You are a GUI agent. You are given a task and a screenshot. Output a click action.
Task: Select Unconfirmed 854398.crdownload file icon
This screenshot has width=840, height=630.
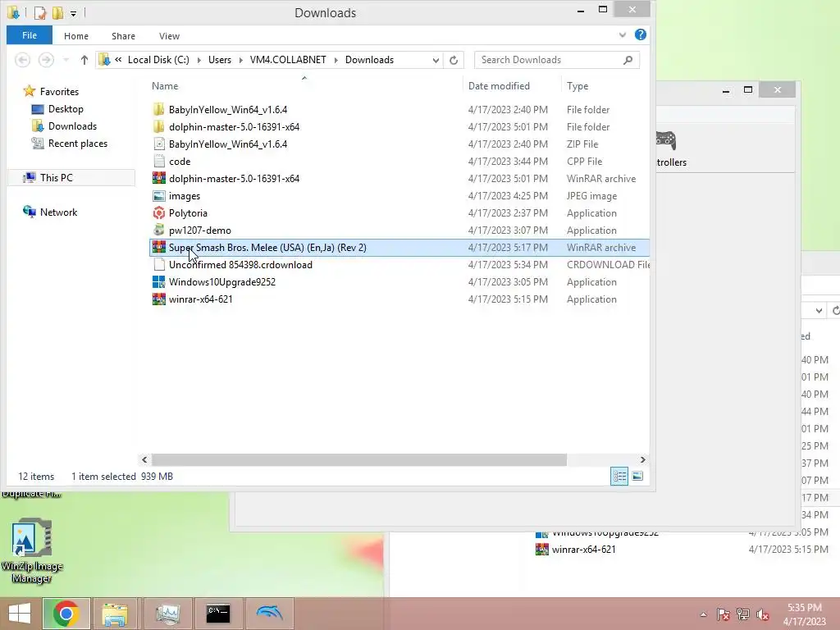[158, 265]
